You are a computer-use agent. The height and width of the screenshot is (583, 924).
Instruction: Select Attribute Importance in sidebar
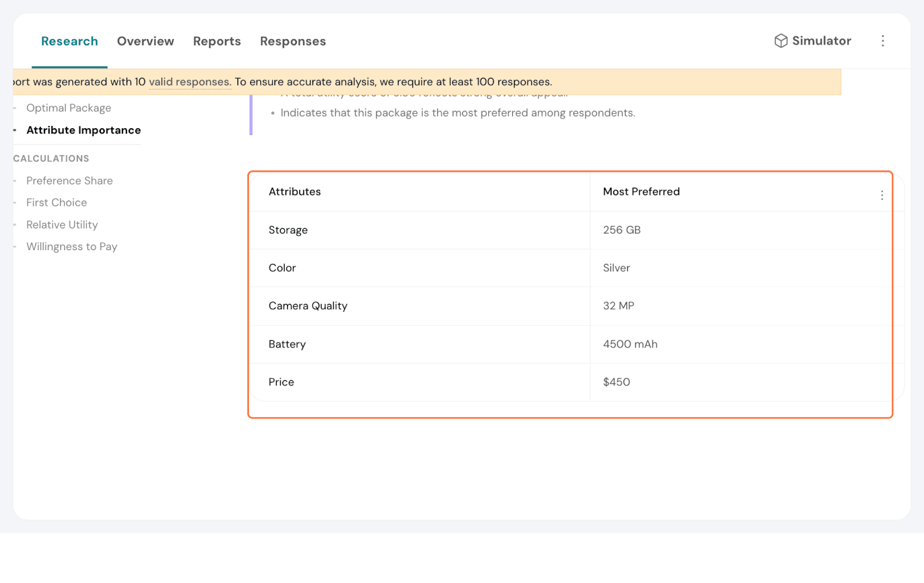(x=84, y=131)
